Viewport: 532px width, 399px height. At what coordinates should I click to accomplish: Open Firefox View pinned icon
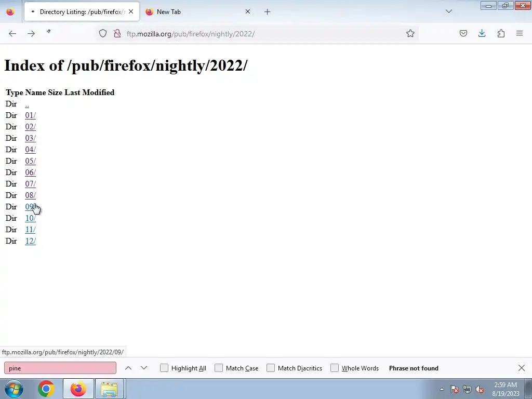(x=10, y=11)
